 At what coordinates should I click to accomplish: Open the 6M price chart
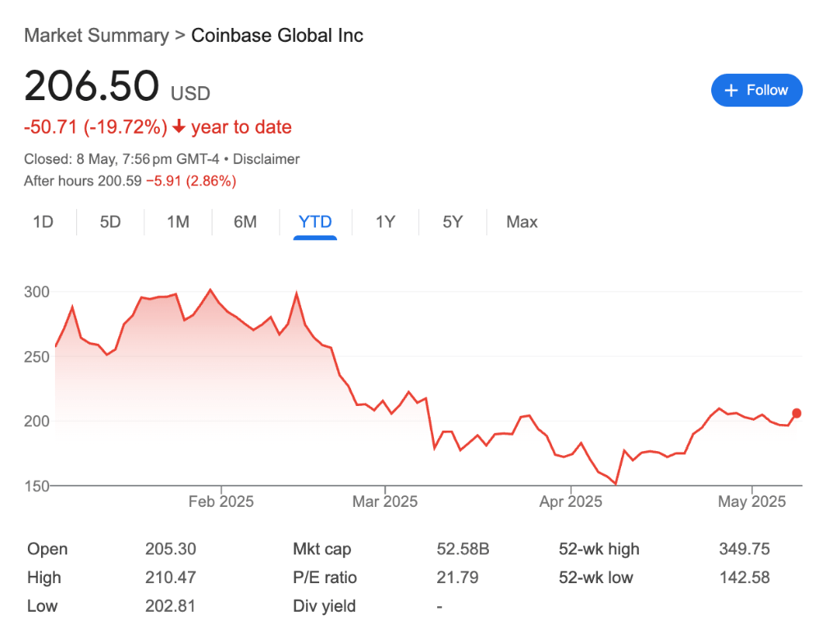click(244, 222)
